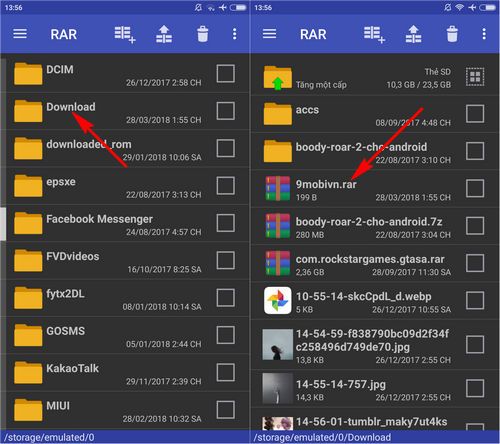This screenshot has width=500, height=444.
Task: Tap FVDvideos folder icon
Action: point(28,260)
